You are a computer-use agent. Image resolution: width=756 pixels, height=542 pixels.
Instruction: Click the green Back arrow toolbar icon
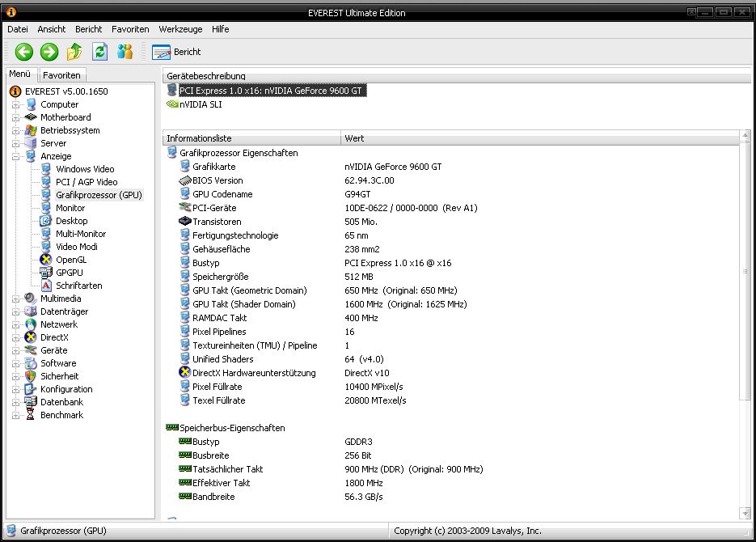(23, 52)
